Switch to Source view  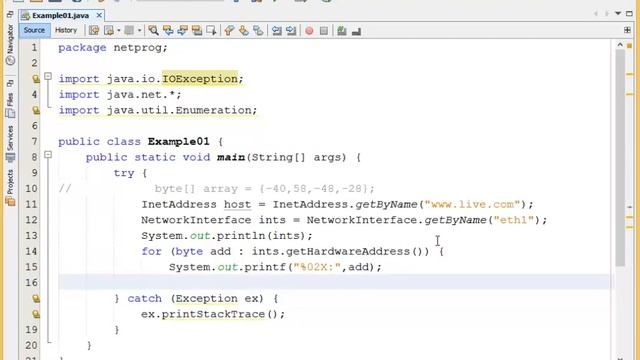click(x=34, y=30)
